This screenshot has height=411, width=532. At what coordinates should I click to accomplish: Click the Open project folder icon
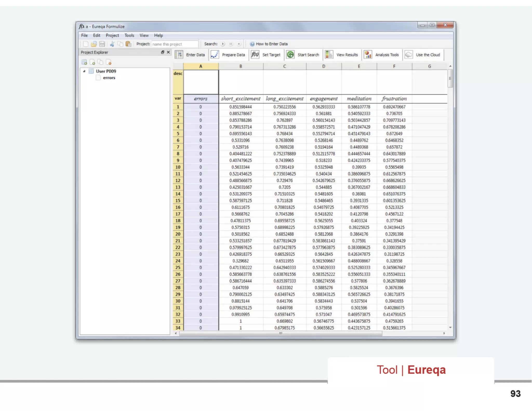[x=94, y=44]
